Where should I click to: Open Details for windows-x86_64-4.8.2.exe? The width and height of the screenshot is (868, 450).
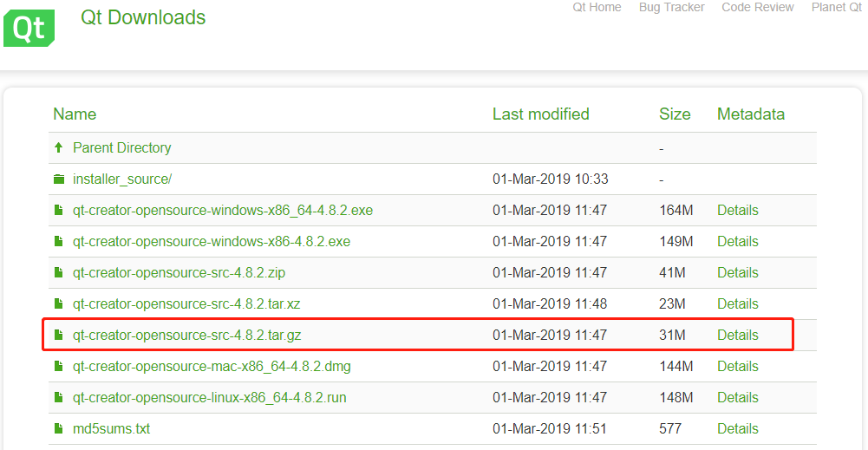tap(737, 211)
